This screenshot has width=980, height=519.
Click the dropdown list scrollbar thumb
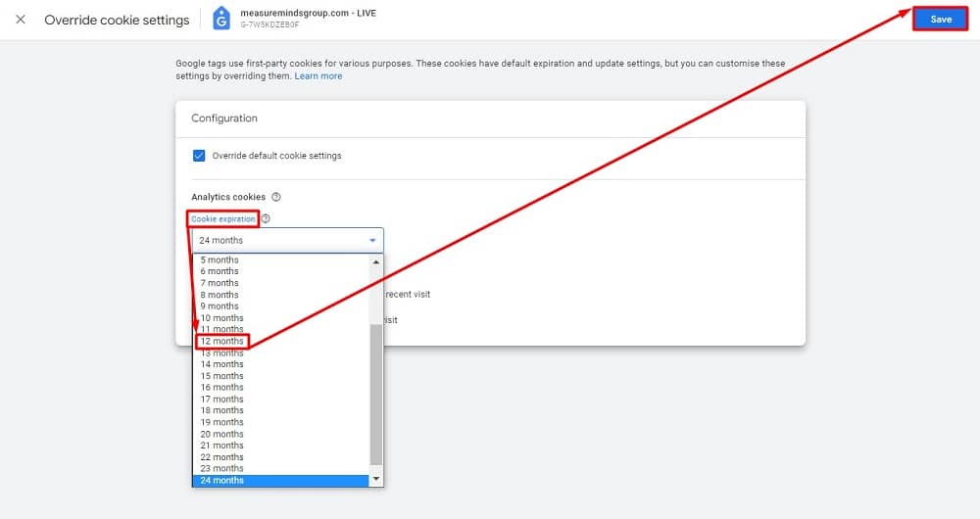pyautogui.click(x=375, y=395)
